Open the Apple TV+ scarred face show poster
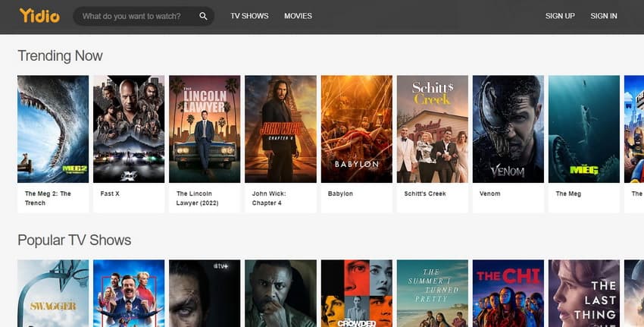The height and width of the screenshot is (327, 644). (x=205, y=294)
